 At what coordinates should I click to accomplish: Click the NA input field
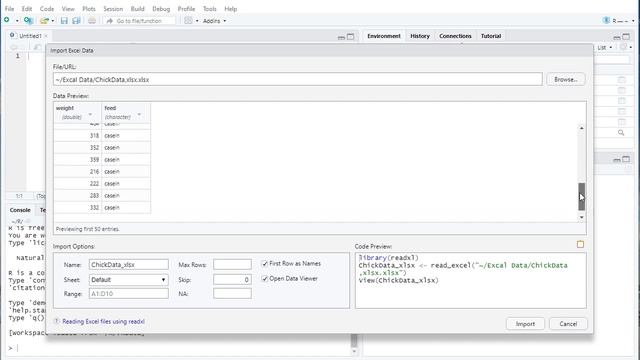pyautogui.click(x=232, y=293)
